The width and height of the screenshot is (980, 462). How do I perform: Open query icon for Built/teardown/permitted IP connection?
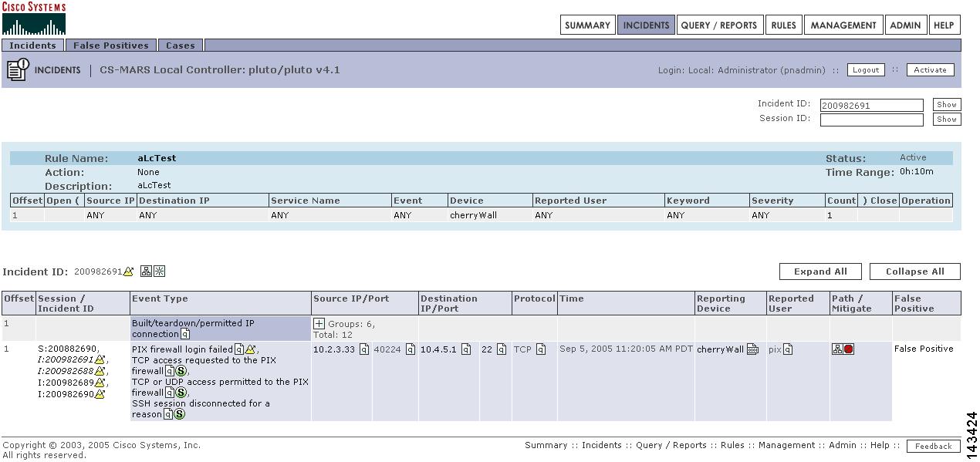click(x=185, y=334)
